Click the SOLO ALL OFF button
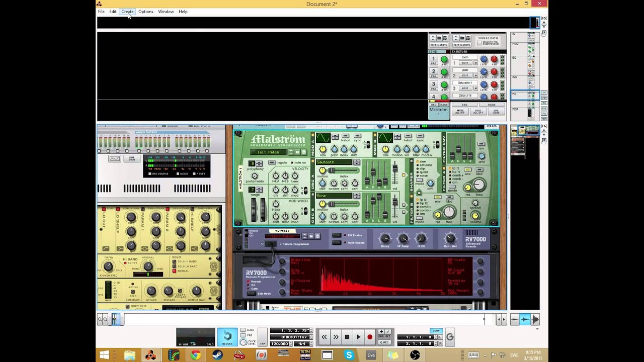The image size is (644, 362). click(478, 112)
